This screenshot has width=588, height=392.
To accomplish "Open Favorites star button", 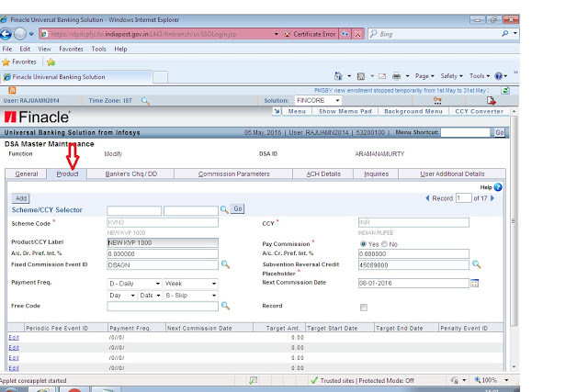I will pos(19,62).
